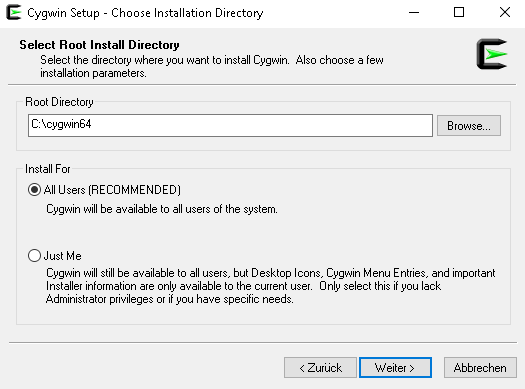Maximize the Cygwin Setup window

point(459,13)
